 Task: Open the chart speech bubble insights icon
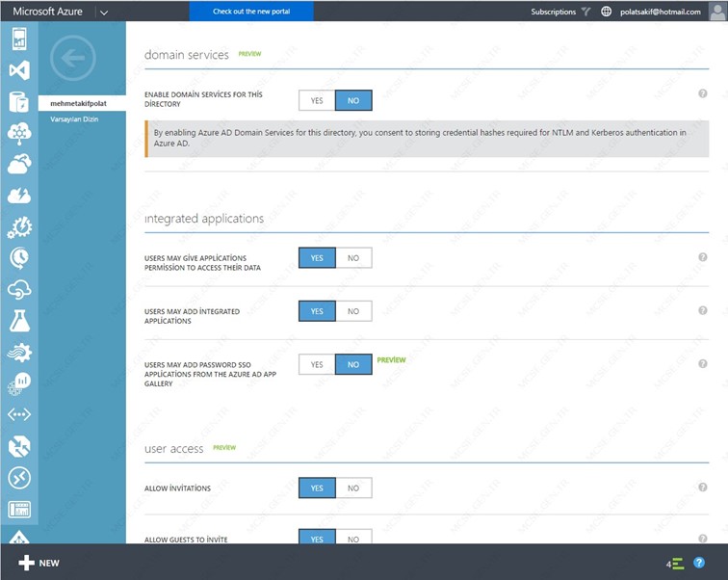click(19, 383)
